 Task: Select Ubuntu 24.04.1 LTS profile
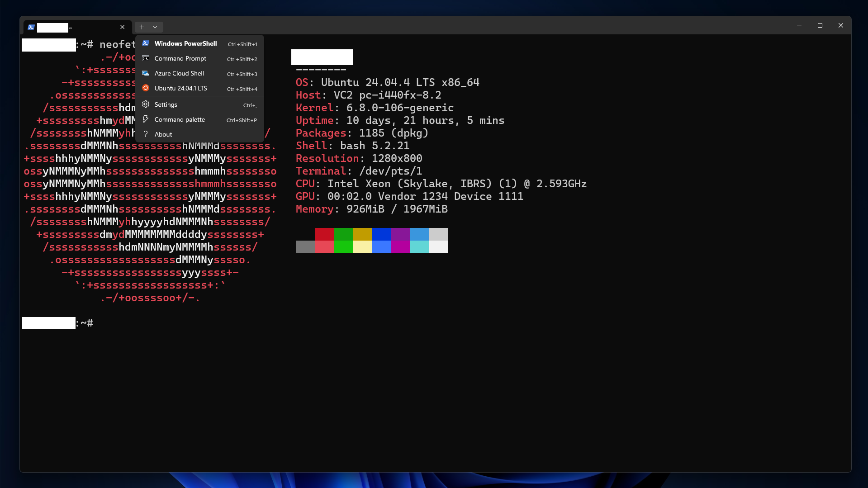coord(180,88)
